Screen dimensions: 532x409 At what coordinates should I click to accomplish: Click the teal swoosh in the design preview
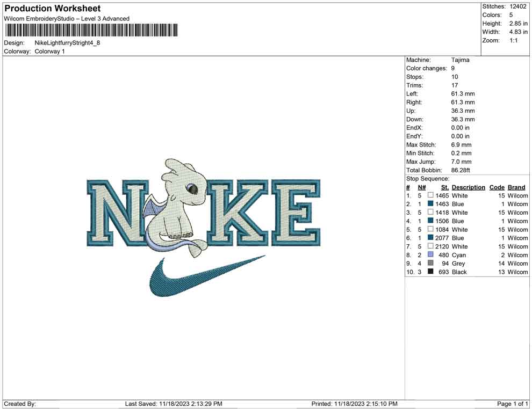207,276
